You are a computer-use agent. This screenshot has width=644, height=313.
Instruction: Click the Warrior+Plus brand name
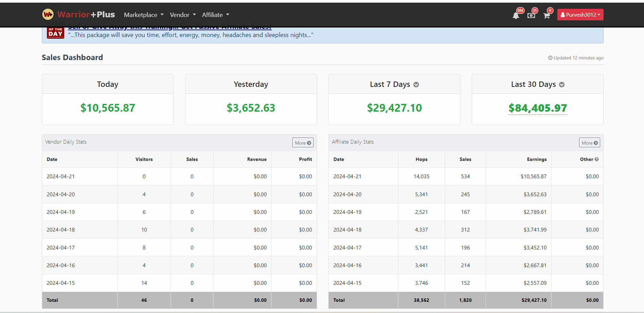pyautogui.click(x=86, y=15)
